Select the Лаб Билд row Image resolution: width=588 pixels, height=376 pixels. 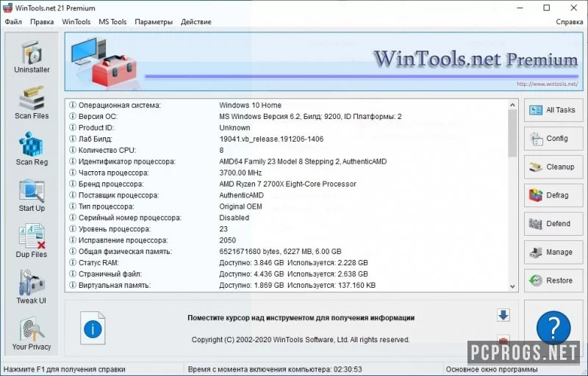(287, 139)
